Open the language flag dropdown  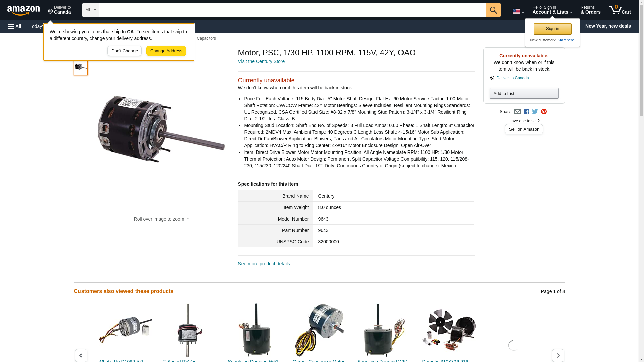click(518, 12)
